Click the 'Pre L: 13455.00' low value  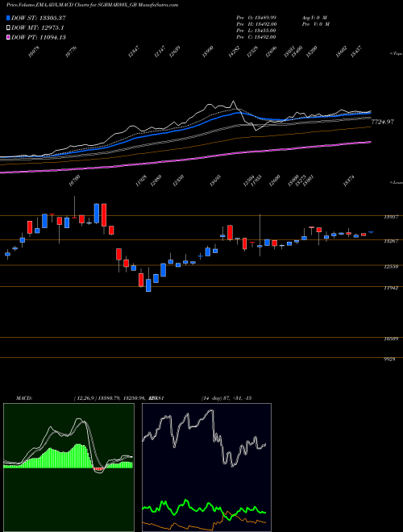256,31
